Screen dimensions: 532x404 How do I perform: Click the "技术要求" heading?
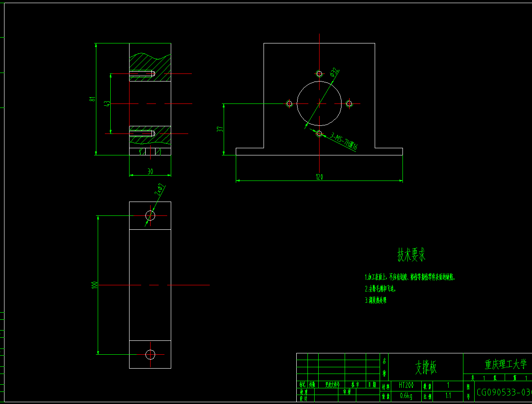tap(411, 254)
